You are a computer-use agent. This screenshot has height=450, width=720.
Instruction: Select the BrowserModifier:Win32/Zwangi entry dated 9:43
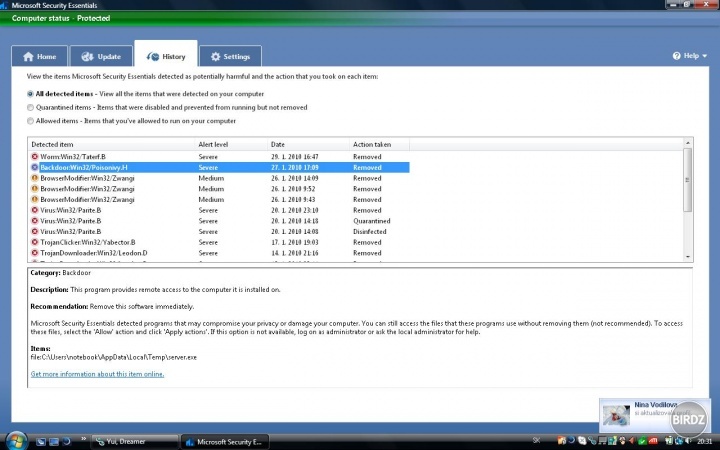[87, 199]
